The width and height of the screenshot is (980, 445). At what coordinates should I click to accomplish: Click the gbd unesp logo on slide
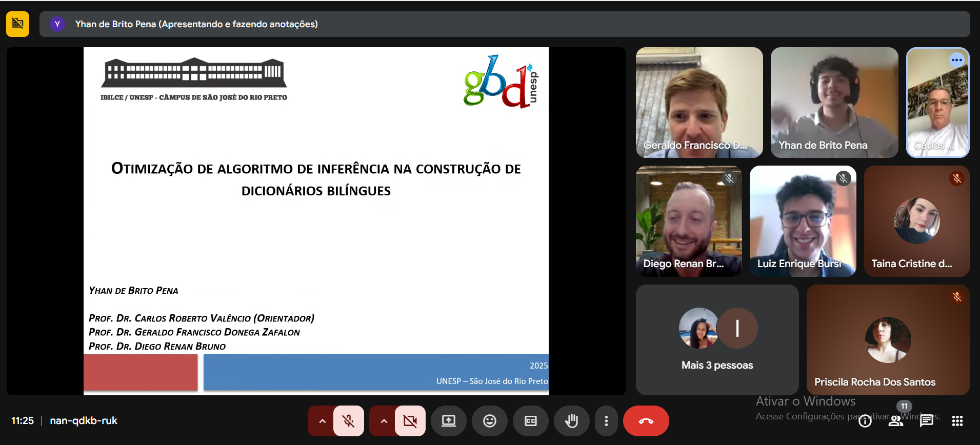pyautogui.click(x=501, y=82)
